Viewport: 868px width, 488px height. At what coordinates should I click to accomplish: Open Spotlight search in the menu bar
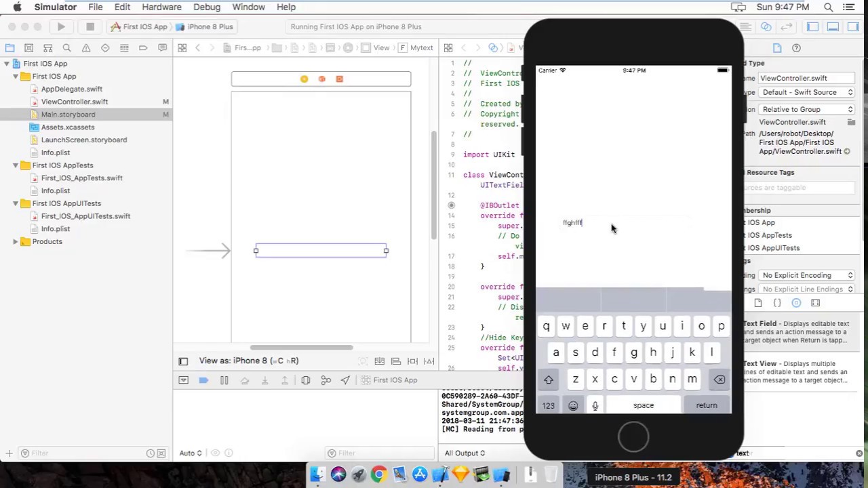pyautogui.click(x=828, y=7)
